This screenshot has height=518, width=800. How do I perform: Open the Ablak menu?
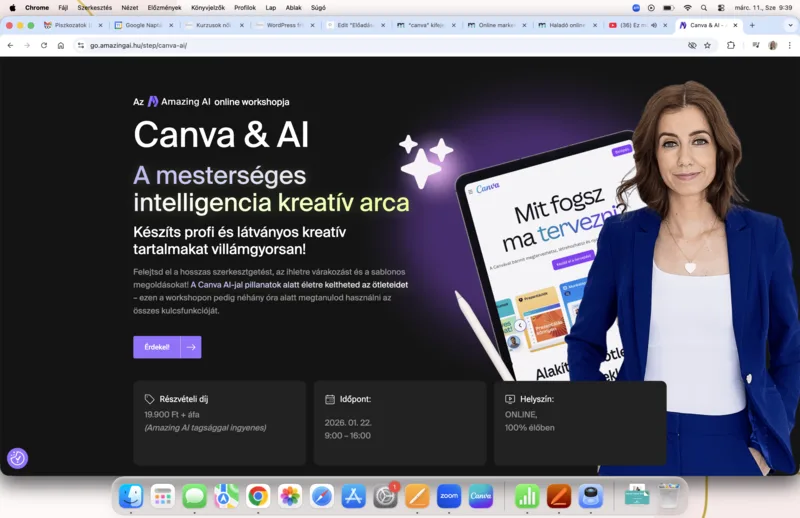point(293,8)
